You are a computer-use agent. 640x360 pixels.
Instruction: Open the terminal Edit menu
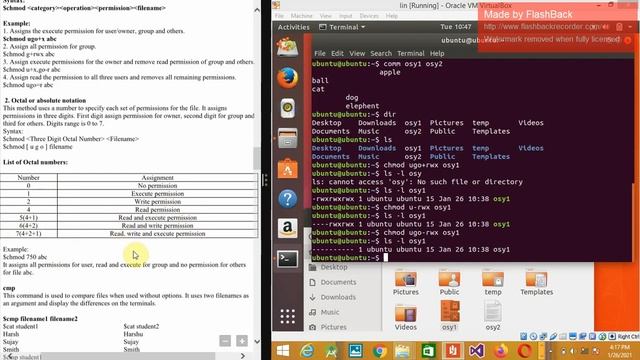[x=337, y=53]
